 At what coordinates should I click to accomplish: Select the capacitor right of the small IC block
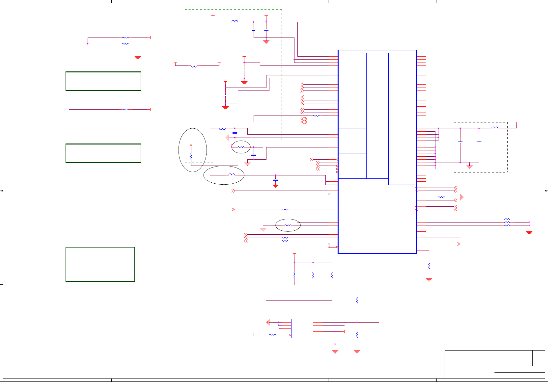(335, 339)
